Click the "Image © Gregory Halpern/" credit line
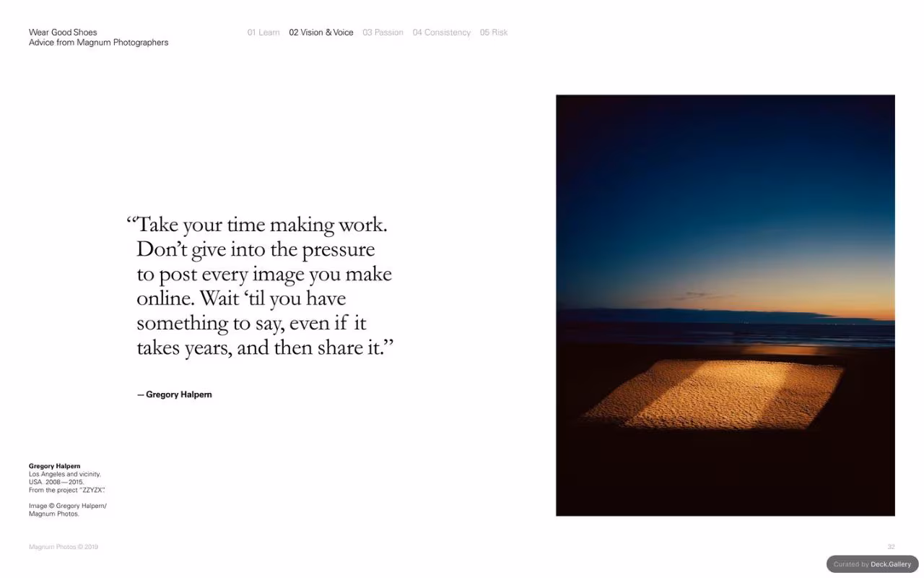The height and width of the screenshot is (578, 924). coord(68,506)
